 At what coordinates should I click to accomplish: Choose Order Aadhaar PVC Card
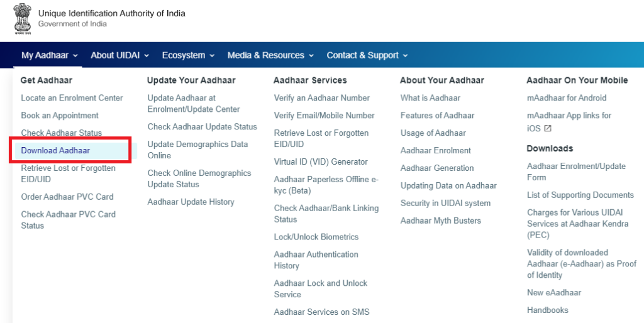click(67, 197)
